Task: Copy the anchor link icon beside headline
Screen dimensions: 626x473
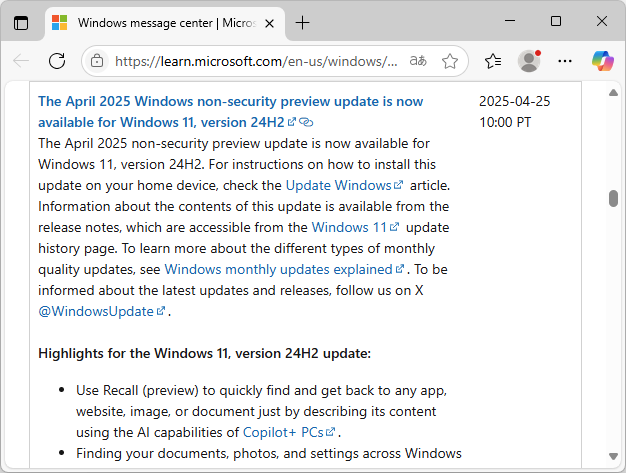Action: tap(306, 122)
